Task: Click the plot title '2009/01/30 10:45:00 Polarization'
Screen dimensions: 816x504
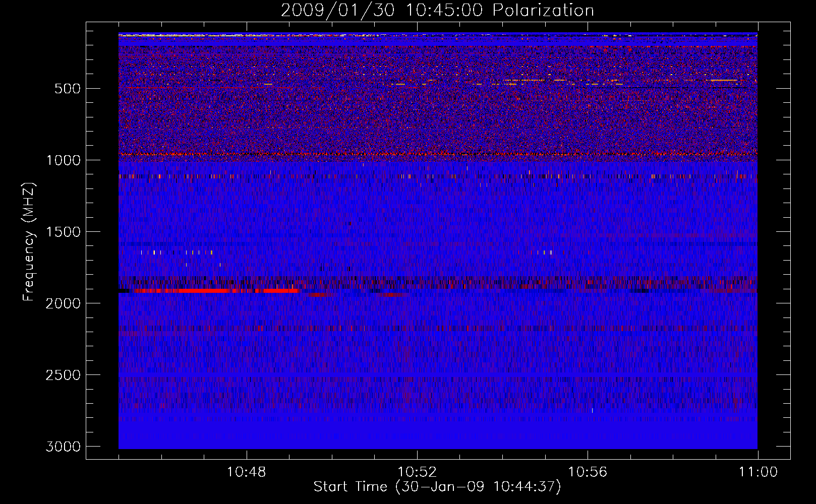Action: (x=437, y=10)
